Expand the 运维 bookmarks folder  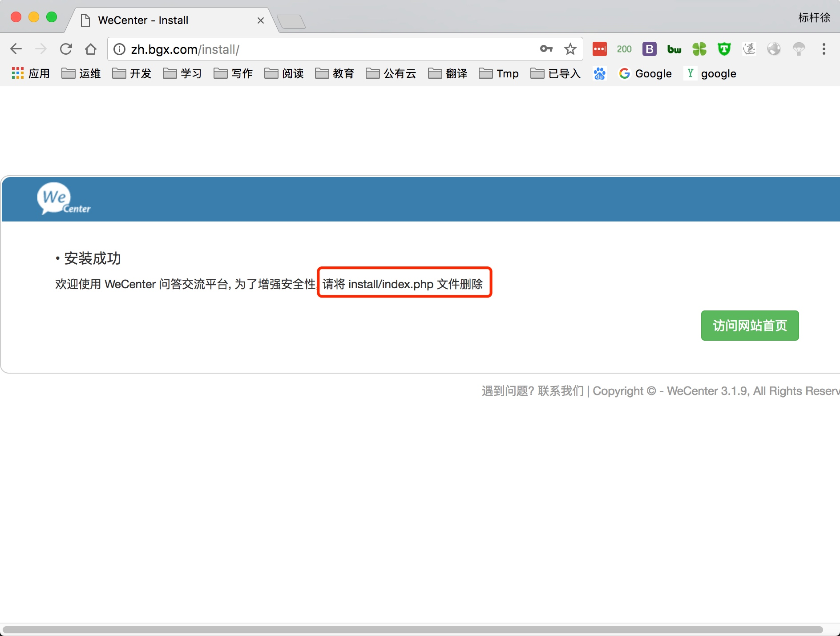(x=81, y=73)
